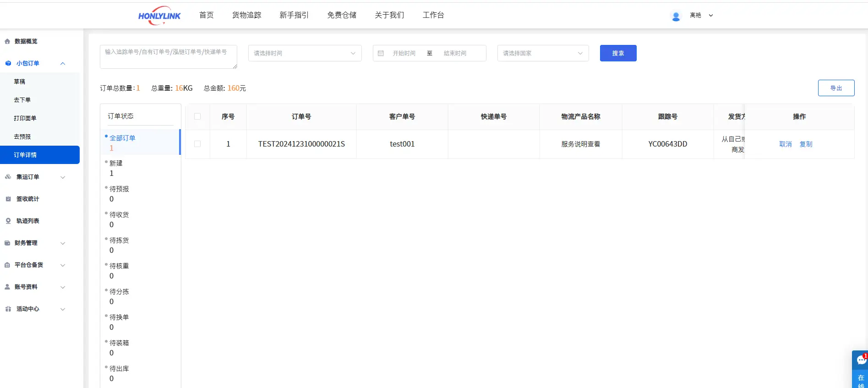This screenshot has width=868, height=388.
Task: Open the online chat widget icon
Action: pyautogui.click(x=860, y=360)
